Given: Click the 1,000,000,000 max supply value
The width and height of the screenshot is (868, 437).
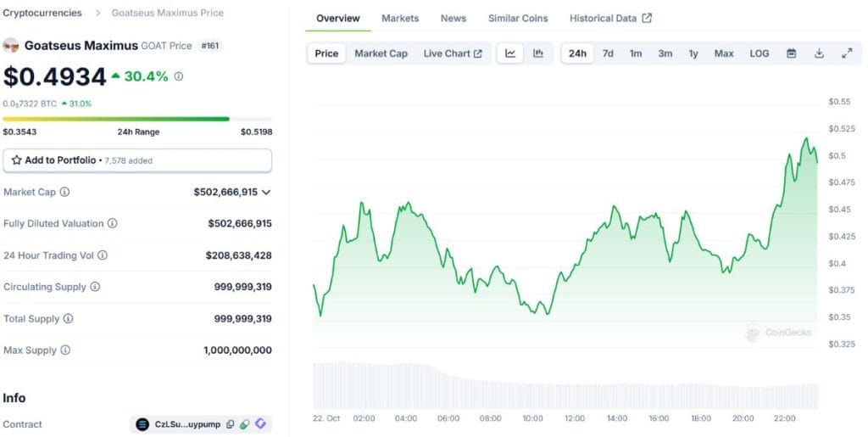Looking at the screenshot, I should coord(237,350).
